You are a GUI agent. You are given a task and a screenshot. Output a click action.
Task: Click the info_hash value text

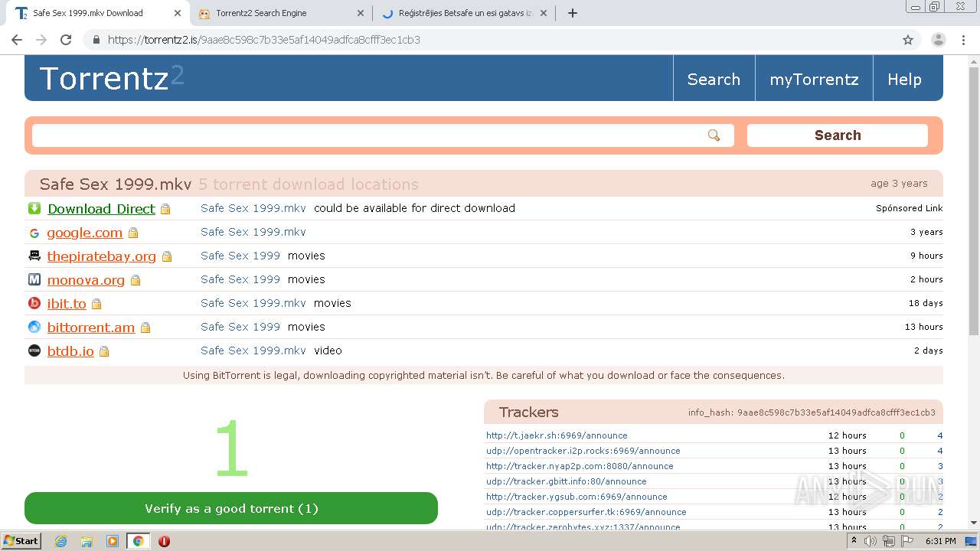[836, 412]
